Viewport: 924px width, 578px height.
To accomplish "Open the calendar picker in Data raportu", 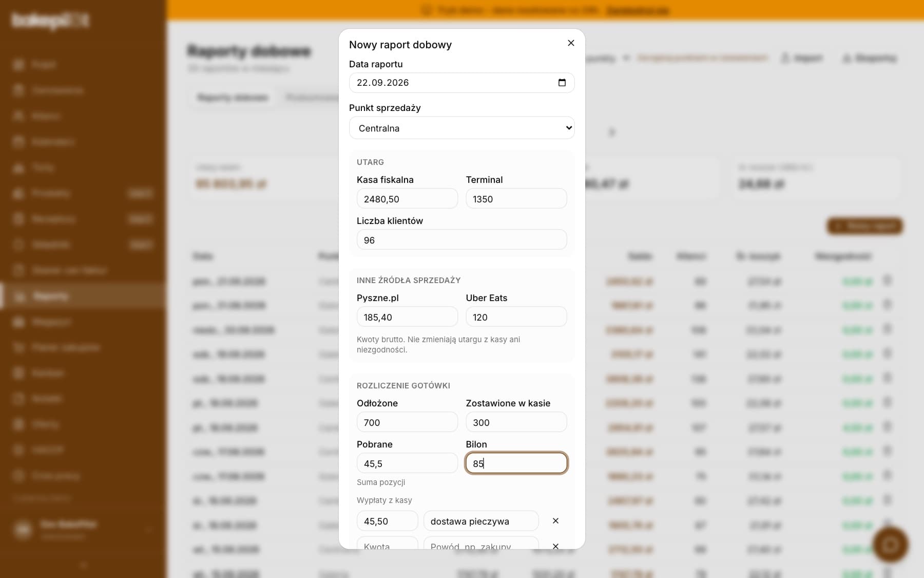I will tap(562, 83).
